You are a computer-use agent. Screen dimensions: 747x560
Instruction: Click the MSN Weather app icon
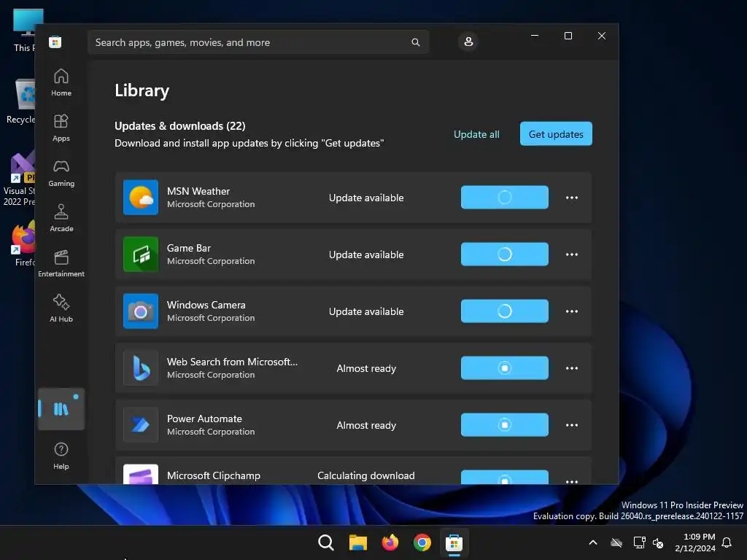point(141,197)
